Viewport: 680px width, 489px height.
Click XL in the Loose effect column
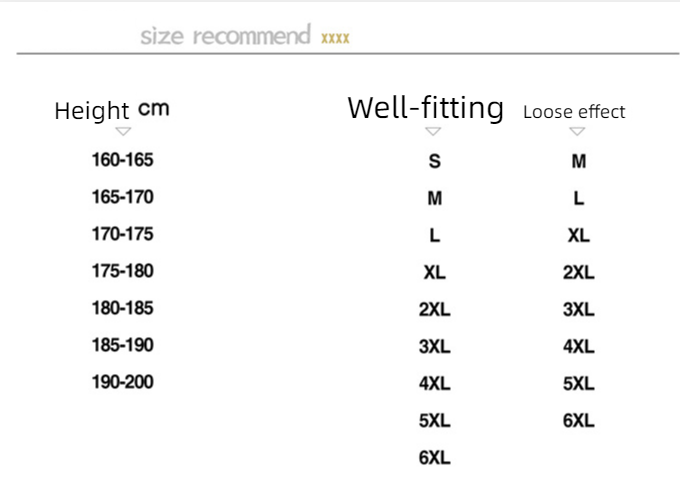tap(578, 236)
